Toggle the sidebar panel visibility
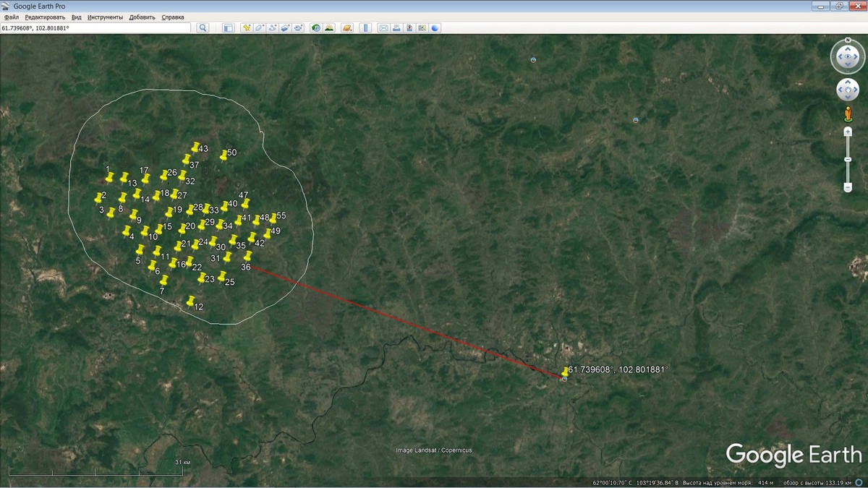 coord(228,27)
